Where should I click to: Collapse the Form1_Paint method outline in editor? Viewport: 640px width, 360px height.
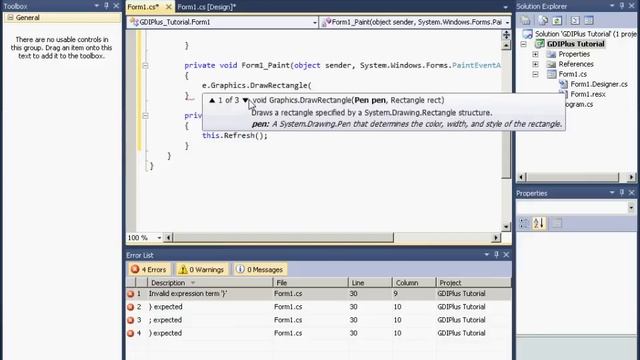tap(145, 65)
